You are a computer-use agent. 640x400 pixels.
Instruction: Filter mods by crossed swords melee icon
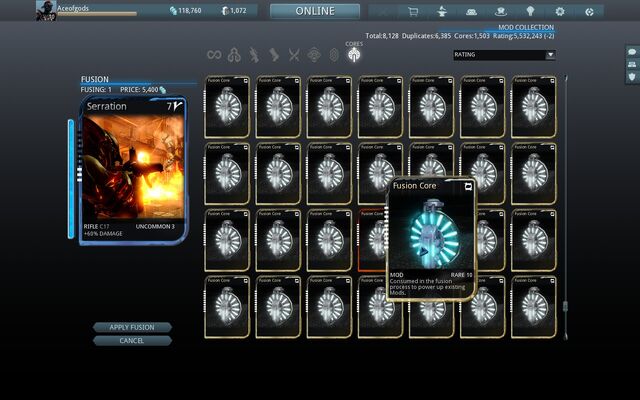point(294,55)
